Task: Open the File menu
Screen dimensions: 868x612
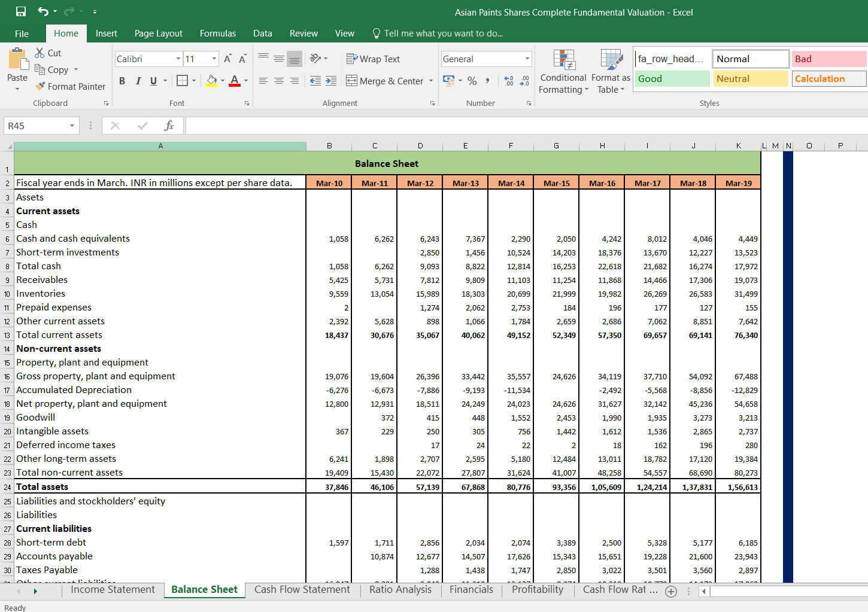Action: 22,34
